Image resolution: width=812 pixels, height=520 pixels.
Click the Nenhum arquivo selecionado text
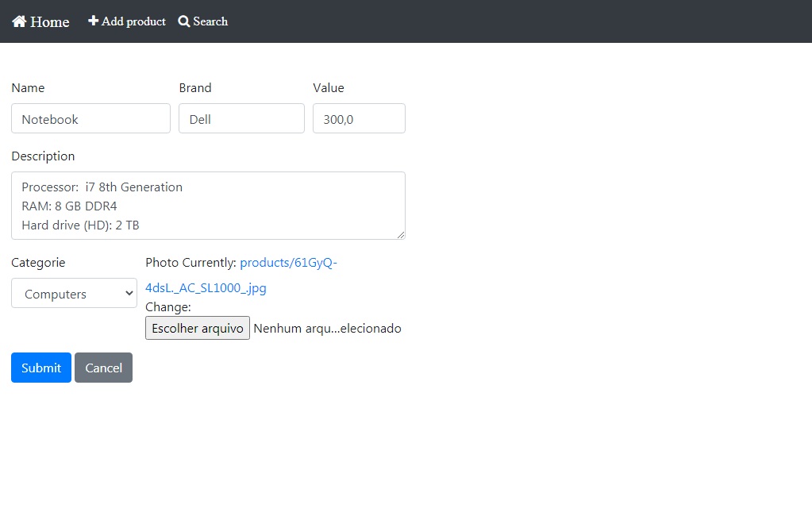tap(327, 327)
